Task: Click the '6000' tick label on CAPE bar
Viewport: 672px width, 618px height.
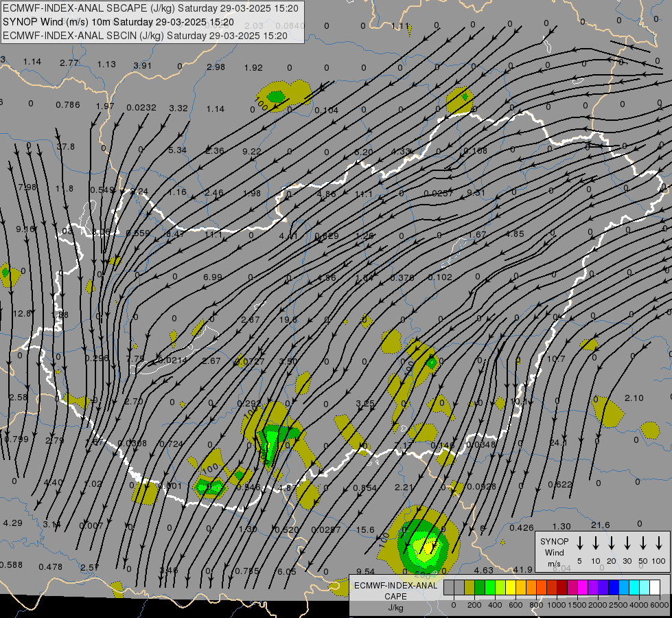Action: click(660, 605)
